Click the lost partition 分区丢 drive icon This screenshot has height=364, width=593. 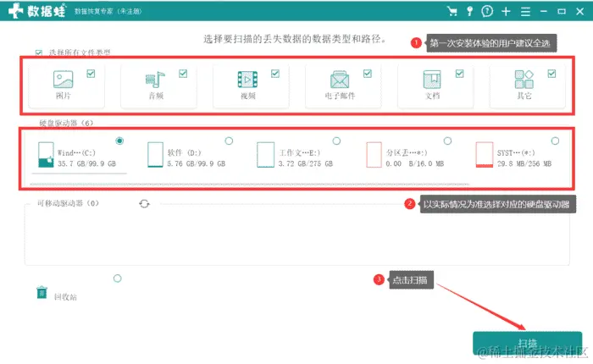click(374, 155)
